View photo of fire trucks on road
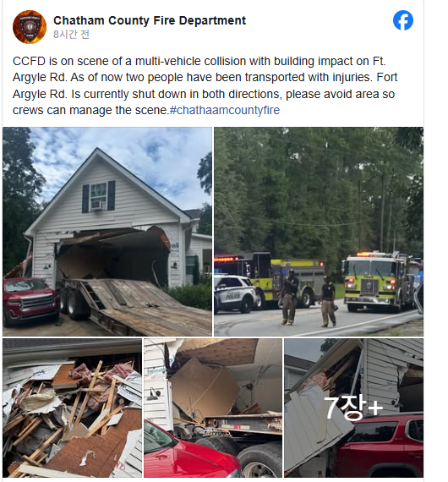 pos(319,232)
